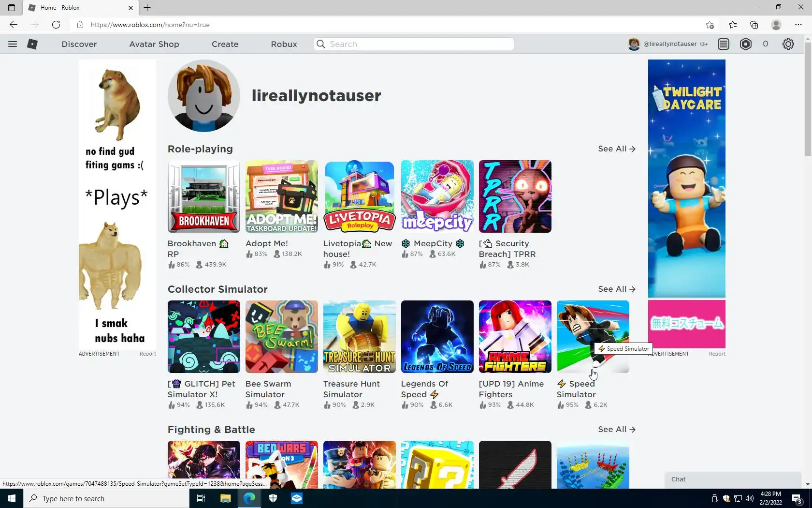Click the Windows taskbar search box

106,498
